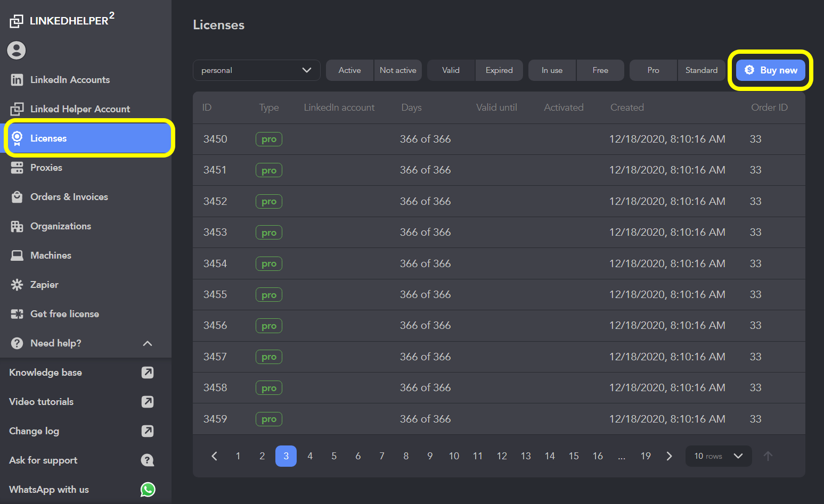Go to page 19
Image resolution: width=824 pixels, height=504 pixels.
tap(646, 456)
